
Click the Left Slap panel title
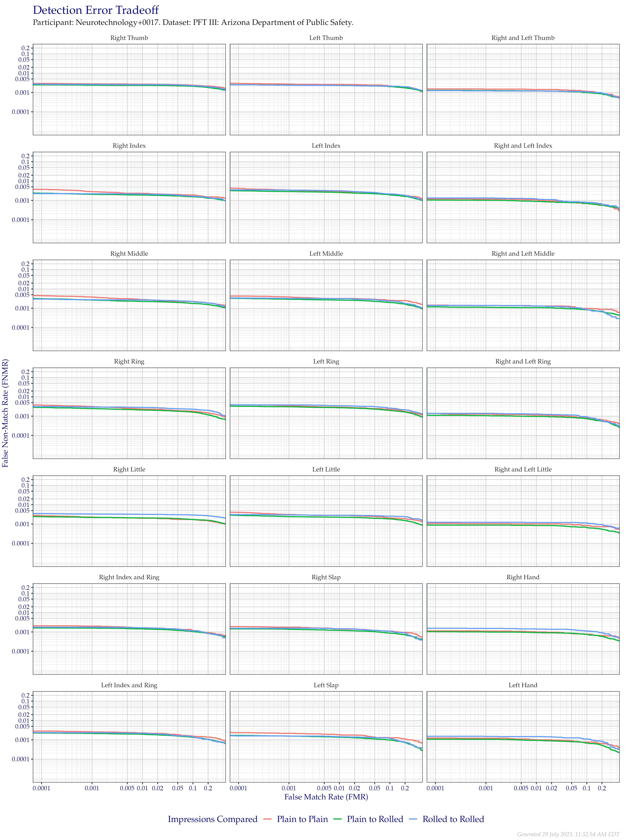(x=326, y=685)
